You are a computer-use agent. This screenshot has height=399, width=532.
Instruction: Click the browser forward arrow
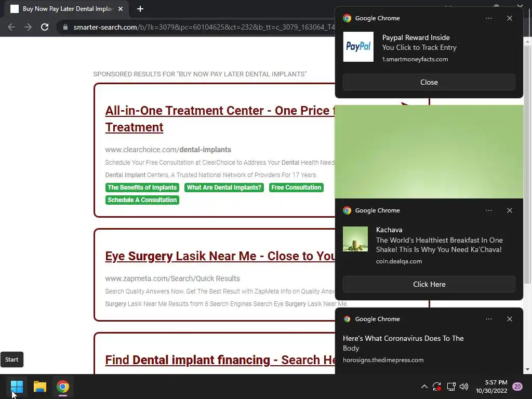[28, 27]
